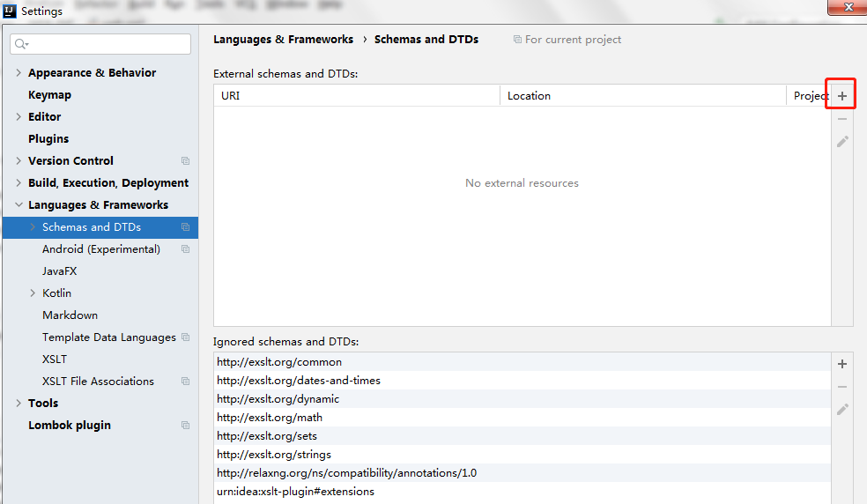Close the Settings dialog
Image resolution: width=867 pixels, height=504 pixels.
pos(848,7)
